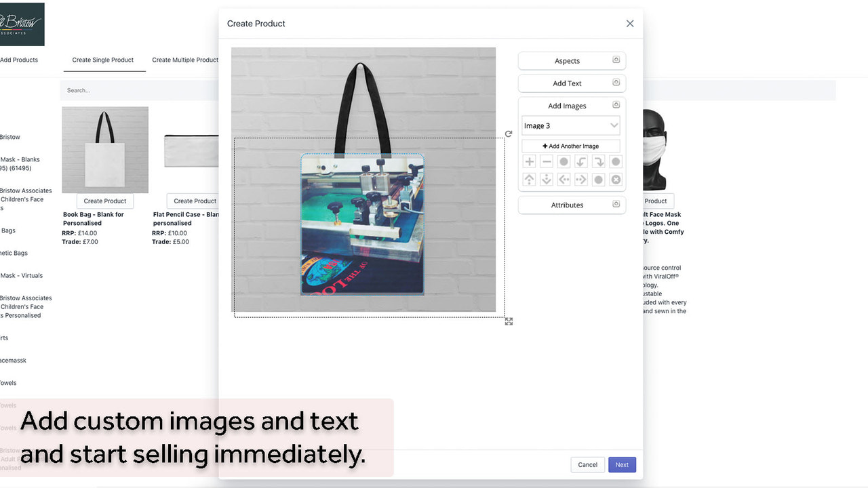
Task: Toggle the Add Text panel icon
Action: coord(616,83)
